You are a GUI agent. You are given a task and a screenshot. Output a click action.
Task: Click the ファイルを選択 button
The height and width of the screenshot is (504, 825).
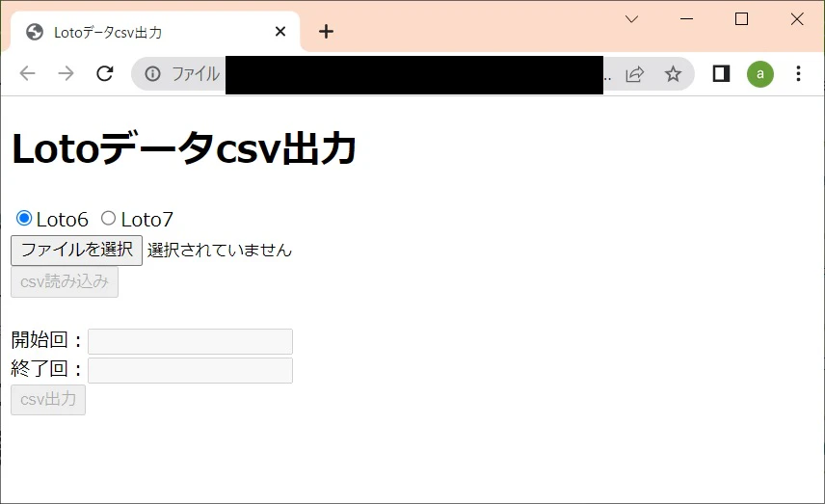77,251
